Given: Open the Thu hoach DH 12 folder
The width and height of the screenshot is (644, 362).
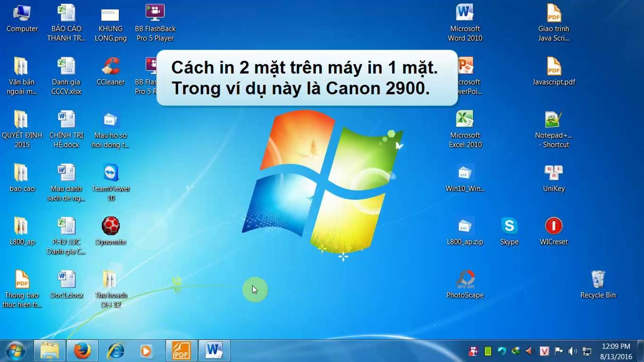Looking at the screenshot, I should click(x=111, y=290).
